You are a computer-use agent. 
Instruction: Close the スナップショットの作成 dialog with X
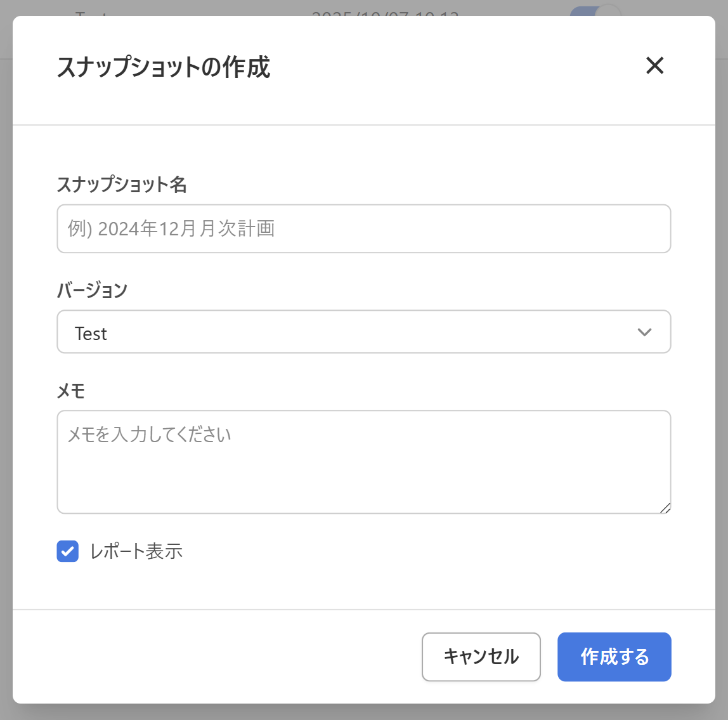(x=654, y=65)
